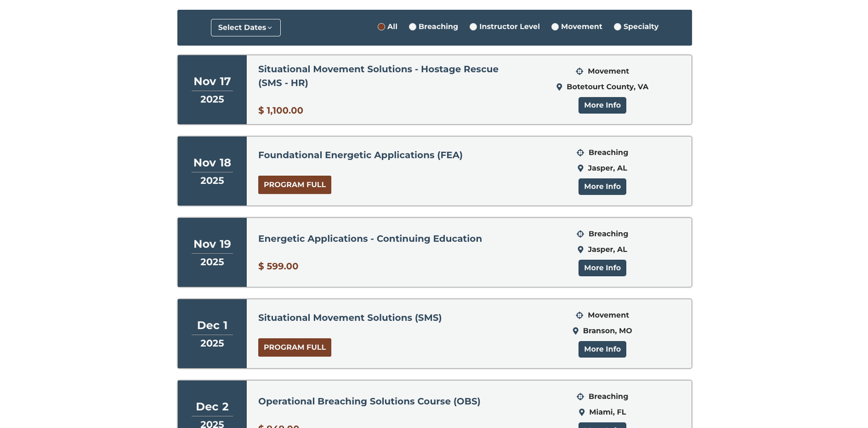Click Operational Breaching Solutions Course (OBS) title
The height and width of the screenshot is (428, 868).
[x=369, y=401]
